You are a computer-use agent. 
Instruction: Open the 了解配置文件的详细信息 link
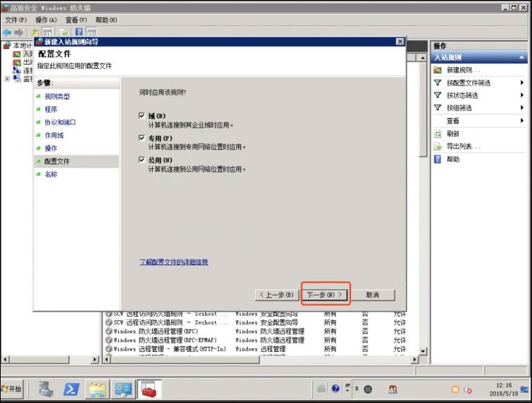click(x=173, y=262)
